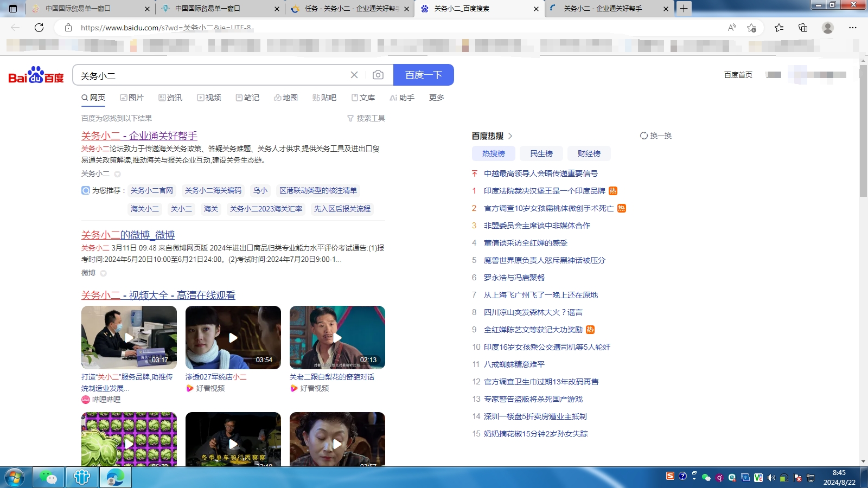Click browser back arrow

point(15,28)
